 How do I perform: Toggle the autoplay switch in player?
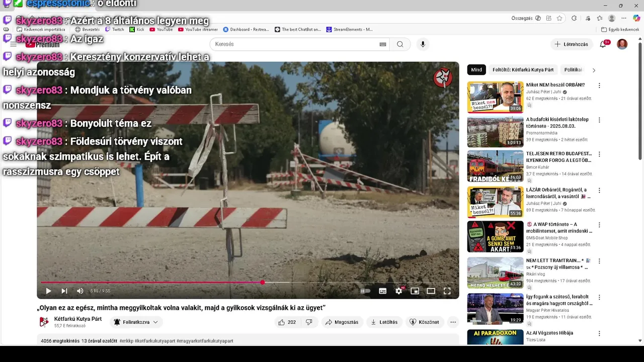[365, 291]
